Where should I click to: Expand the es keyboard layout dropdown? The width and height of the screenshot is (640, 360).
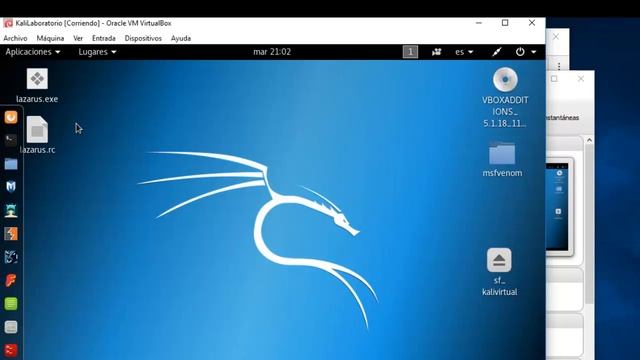tap(464, 52)
